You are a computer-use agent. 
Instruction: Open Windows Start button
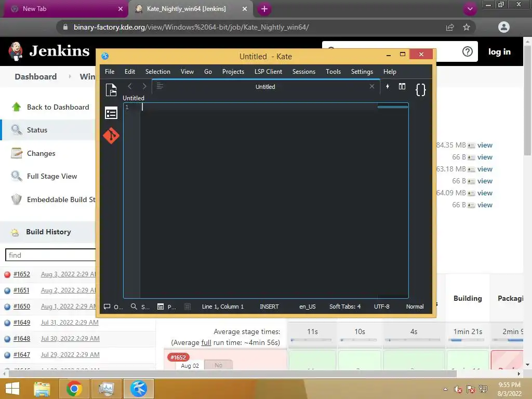point(12,389)
